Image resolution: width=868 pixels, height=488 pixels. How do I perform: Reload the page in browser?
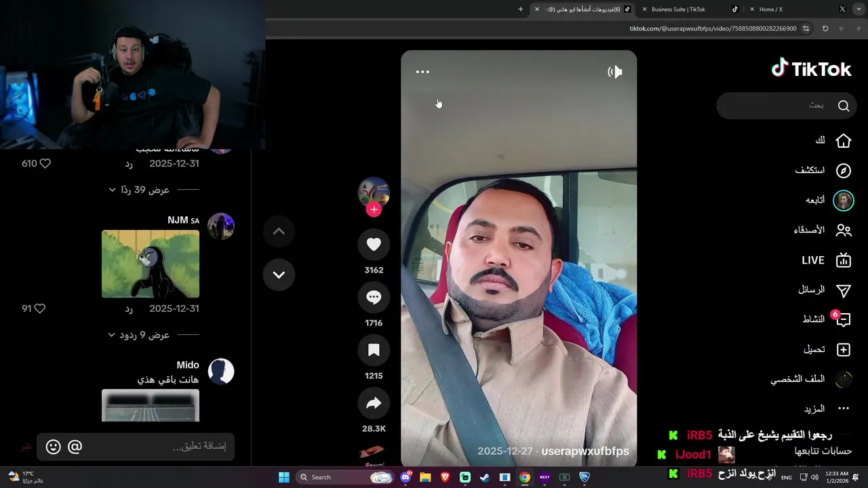(x=825, y=28)
